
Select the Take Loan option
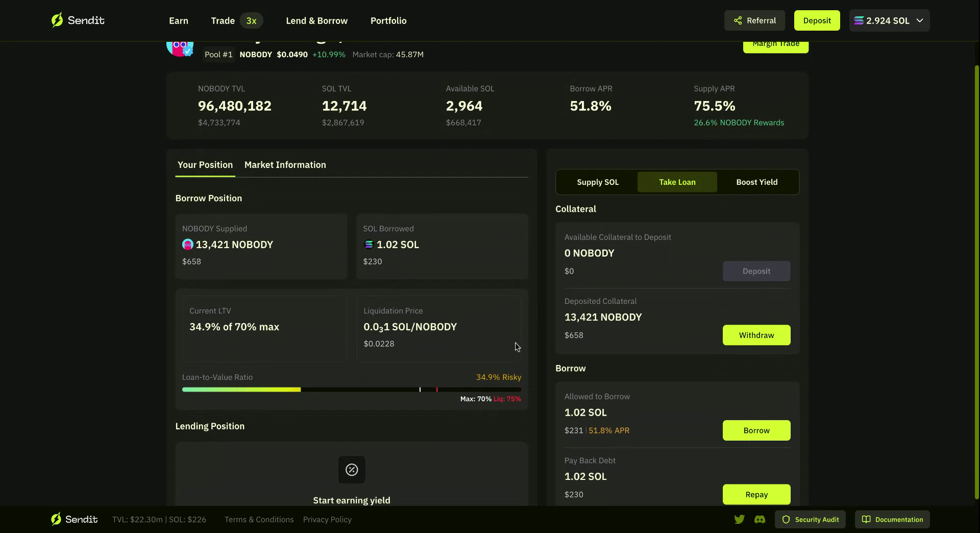point(677,182)
